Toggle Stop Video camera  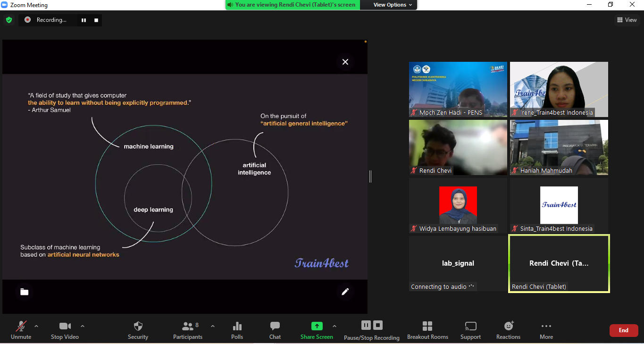(x=65, y=330)
